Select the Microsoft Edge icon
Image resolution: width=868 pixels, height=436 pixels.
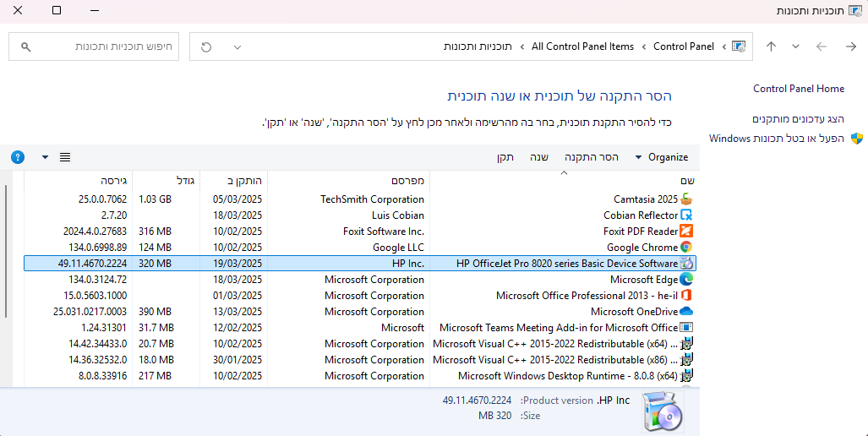pyautogui.click(x=686, y=280)
